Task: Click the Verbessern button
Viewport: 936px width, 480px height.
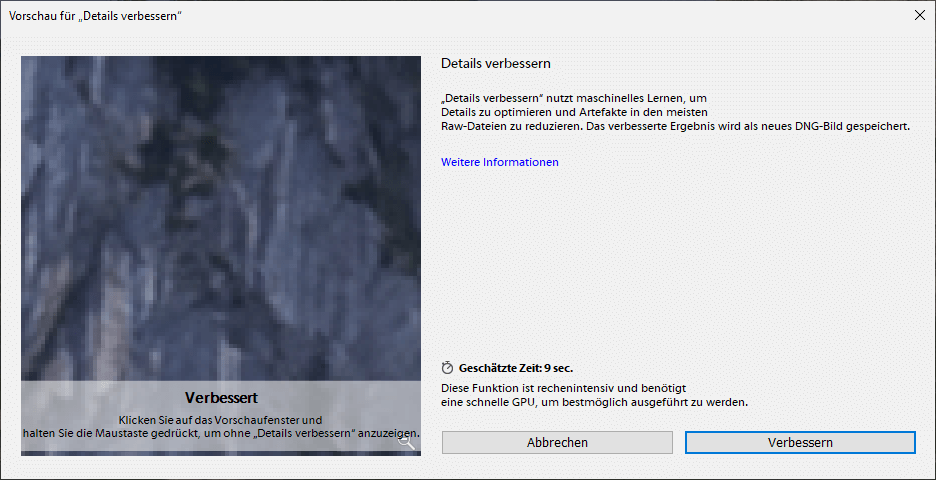Action: point(800,442)
